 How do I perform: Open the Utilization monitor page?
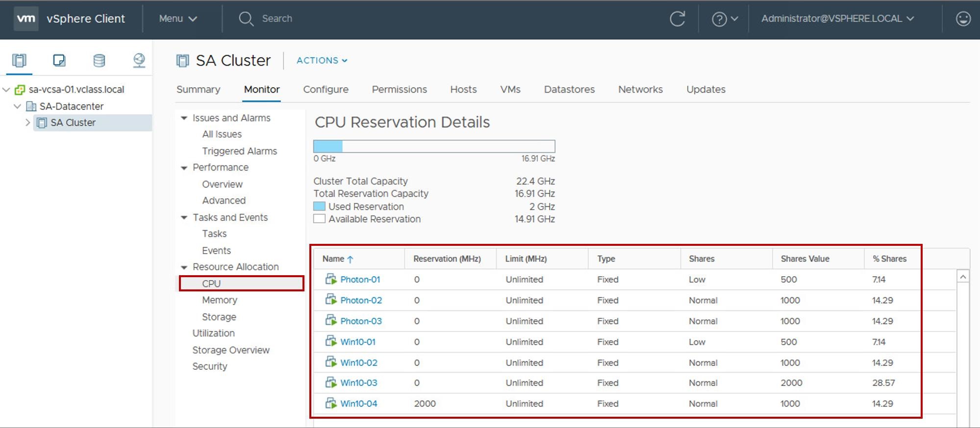tap(214, 333)
